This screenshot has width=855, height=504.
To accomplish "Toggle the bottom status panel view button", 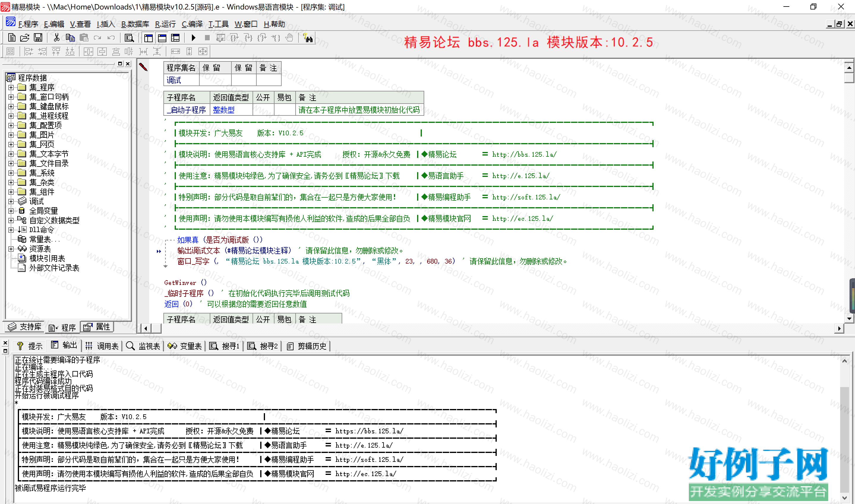I will [162, 38].
